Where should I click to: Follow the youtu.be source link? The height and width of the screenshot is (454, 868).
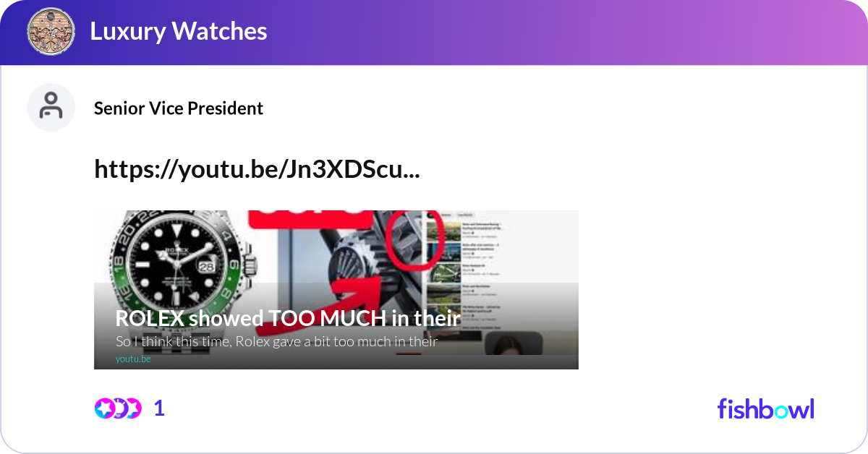(133, 359)
